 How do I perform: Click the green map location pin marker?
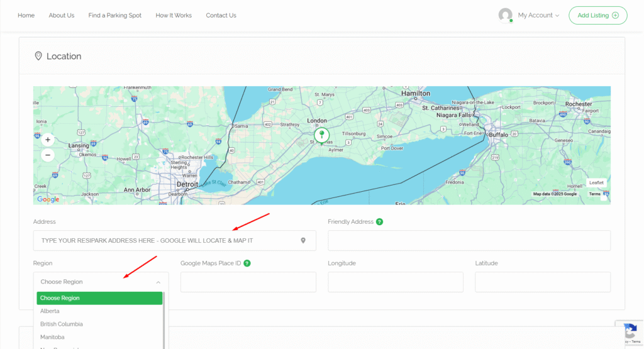pos(321,135)
